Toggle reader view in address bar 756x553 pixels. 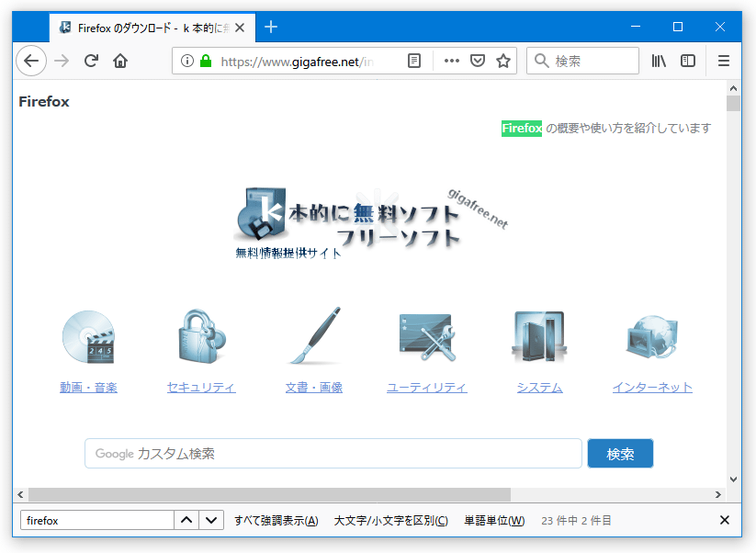click(414, 61)
